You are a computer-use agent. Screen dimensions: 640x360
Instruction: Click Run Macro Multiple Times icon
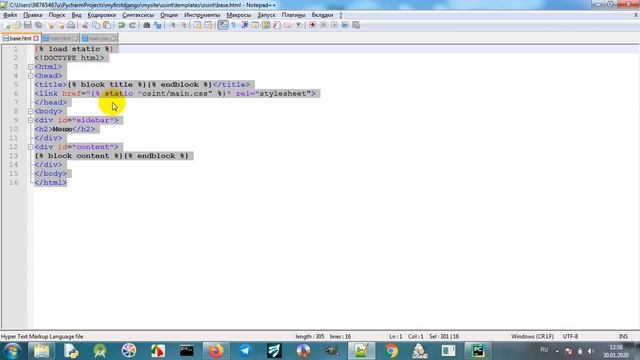(x=345, y=25)
